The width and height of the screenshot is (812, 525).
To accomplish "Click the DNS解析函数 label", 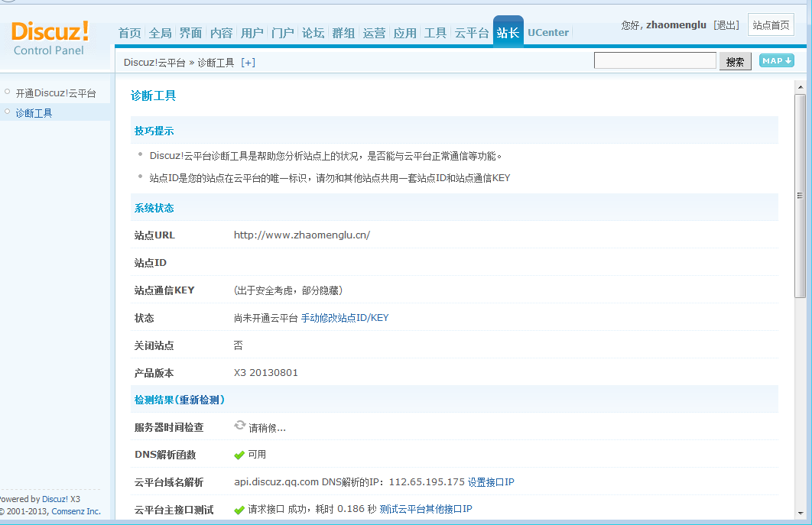I will 165,455.
